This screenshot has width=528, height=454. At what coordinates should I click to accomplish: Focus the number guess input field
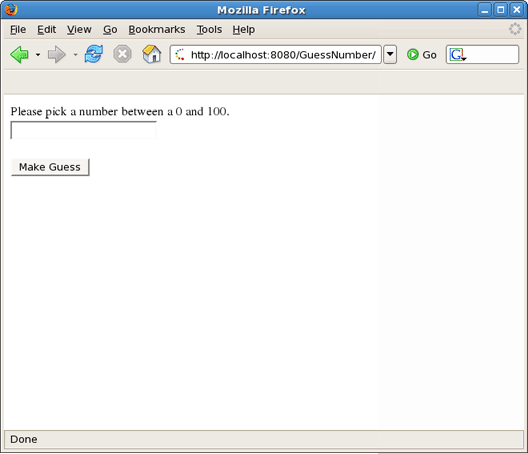(x=84, y=130)
